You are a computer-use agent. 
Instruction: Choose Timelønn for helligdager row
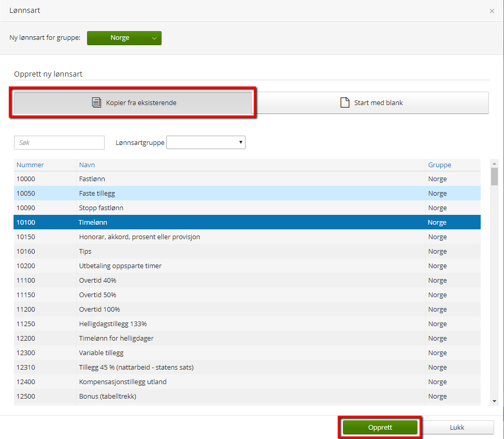247,338
